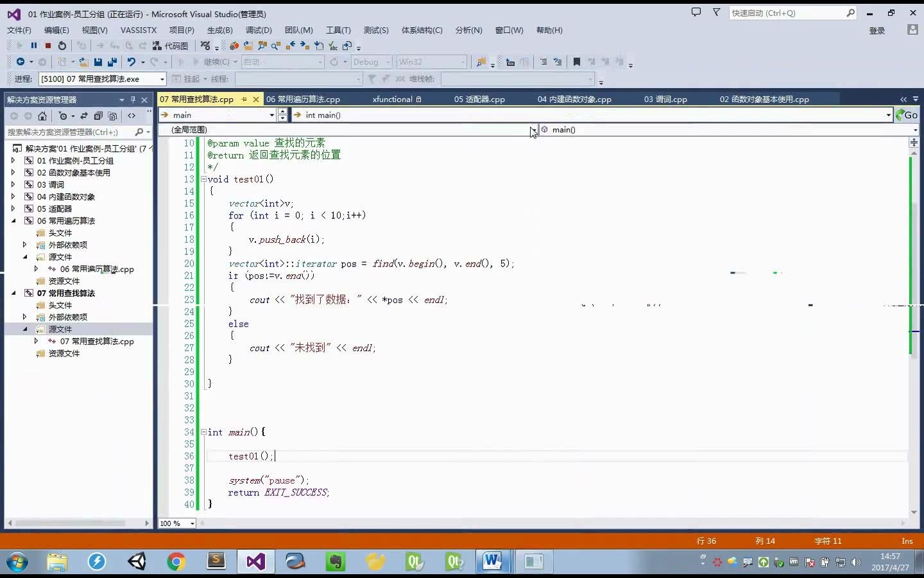Select 07 常用查找算法.cpp in Solution Explorer

(x=97, y=342)
